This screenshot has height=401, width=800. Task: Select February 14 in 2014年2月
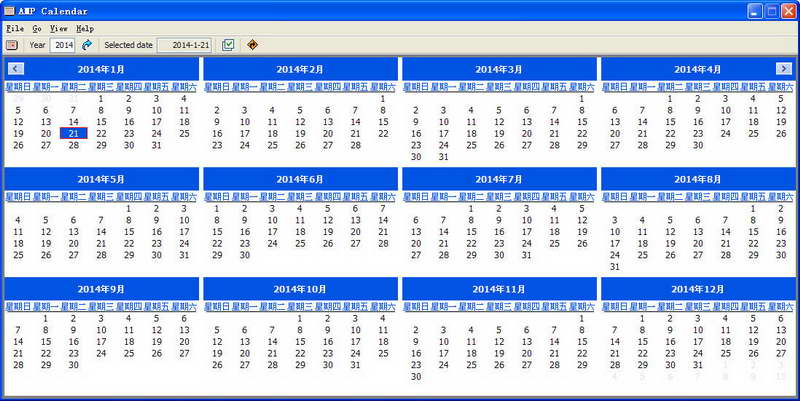click(355, 122)
